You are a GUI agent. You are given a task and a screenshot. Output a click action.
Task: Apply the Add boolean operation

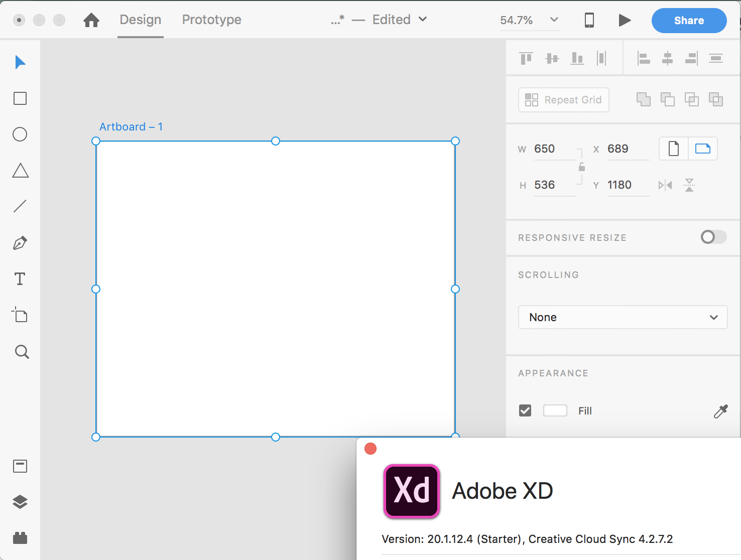[644, 99]
